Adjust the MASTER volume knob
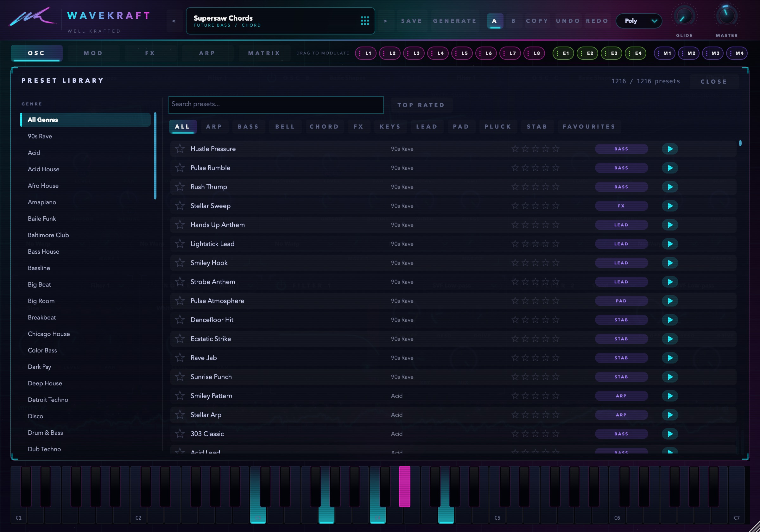The height and width of the screenshot is (532, 760). pyautogui.click(x=726, y=16)
